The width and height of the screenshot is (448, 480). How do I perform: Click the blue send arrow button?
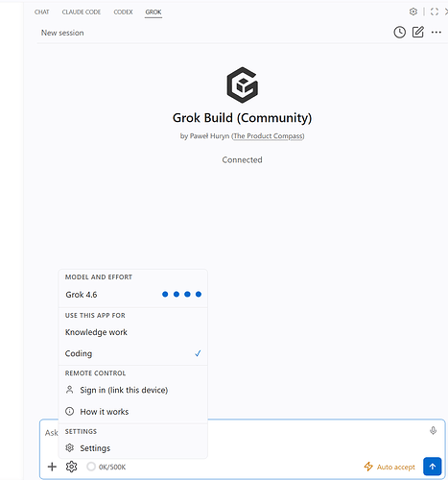[x=433, y=467]
